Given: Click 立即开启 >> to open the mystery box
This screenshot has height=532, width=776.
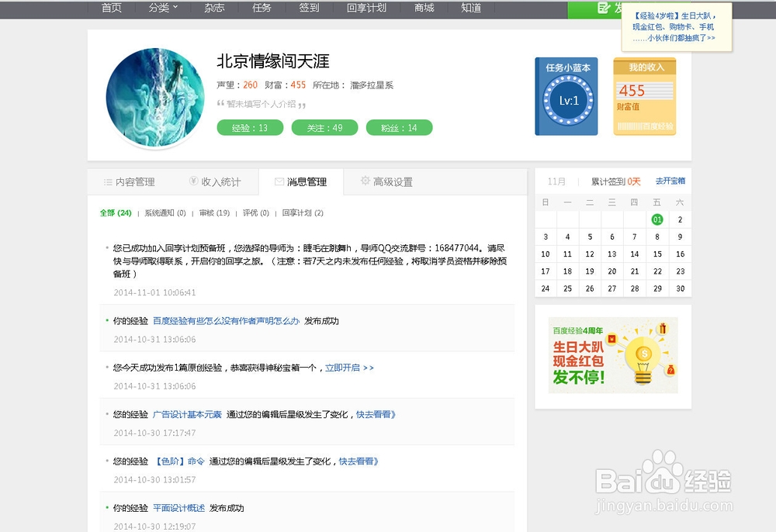Looking at the screenshot, I should [352, 368].
